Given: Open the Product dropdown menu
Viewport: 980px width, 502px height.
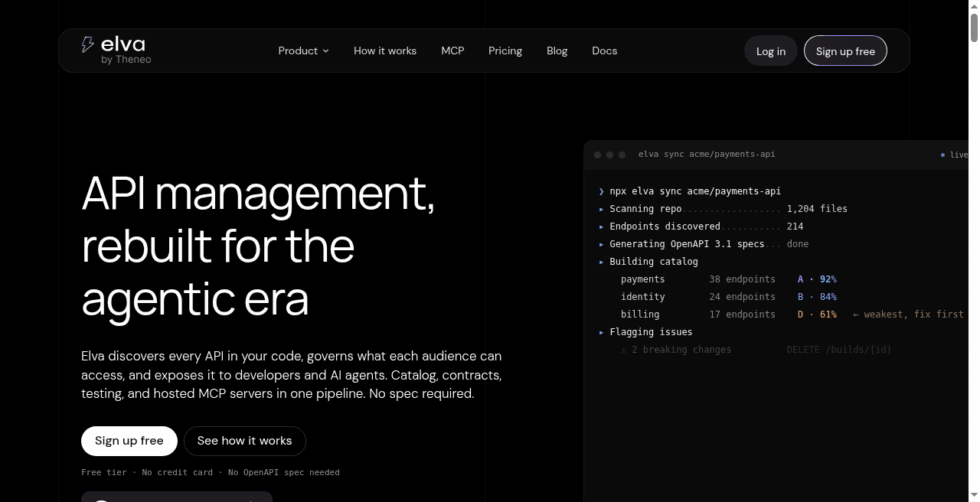Looking at the screenshot, I should (x=303, y=51).
